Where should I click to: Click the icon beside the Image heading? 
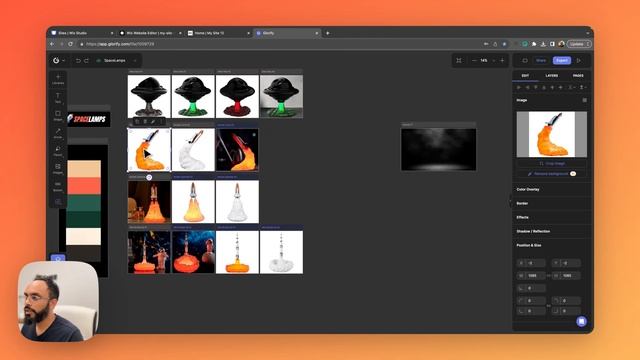pyautogui.click(x=584, y=100)
